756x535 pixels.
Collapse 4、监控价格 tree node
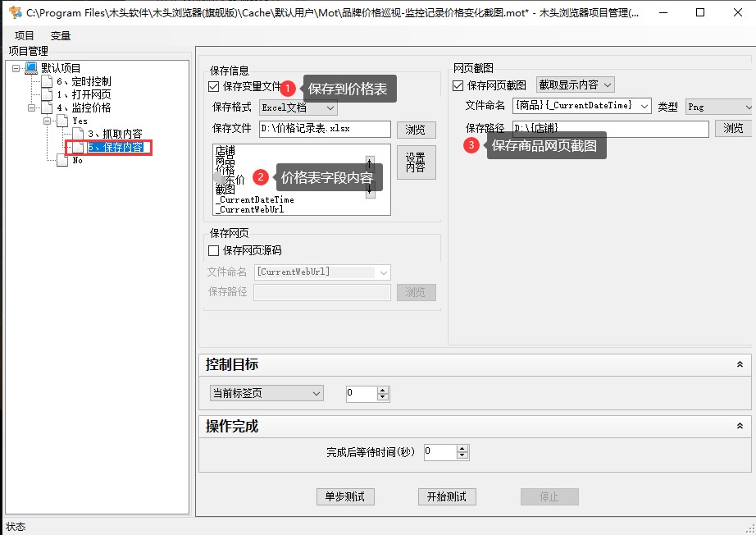tap(31, 107)
